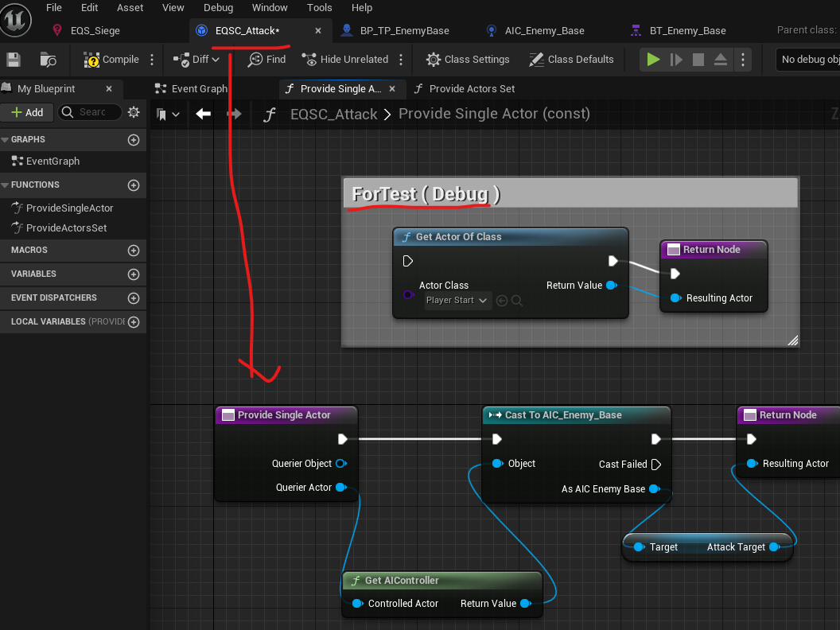Open play mode options menu

click(x=742, y=60)
